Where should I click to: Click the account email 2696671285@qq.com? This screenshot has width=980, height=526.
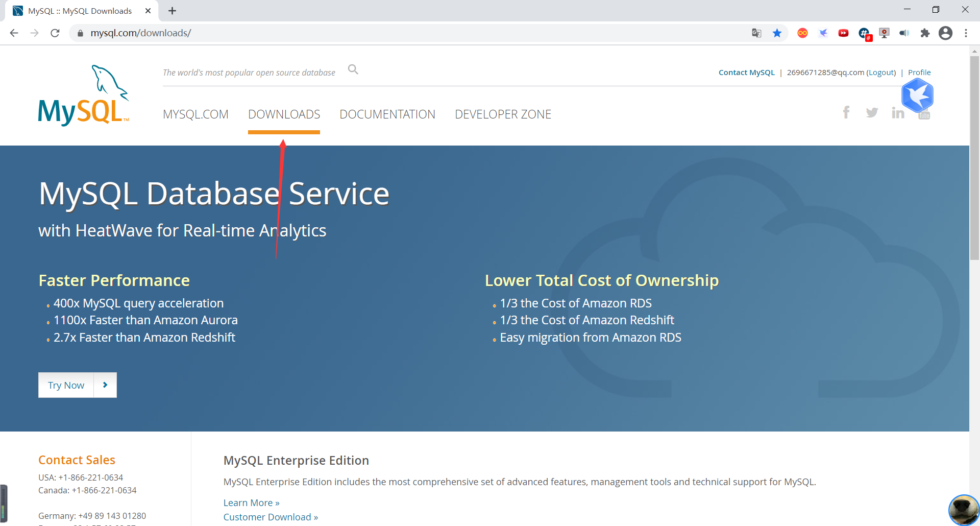[x=825, y=73]
